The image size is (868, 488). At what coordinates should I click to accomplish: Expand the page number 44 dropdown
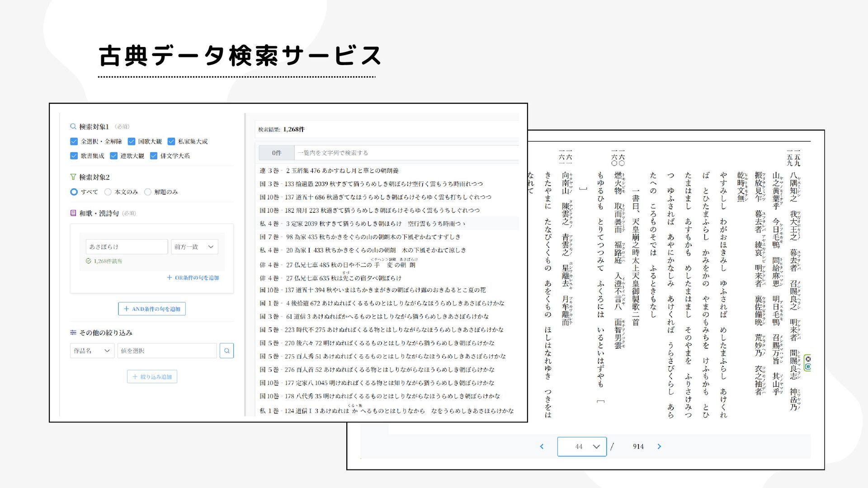tap(582, 446)
